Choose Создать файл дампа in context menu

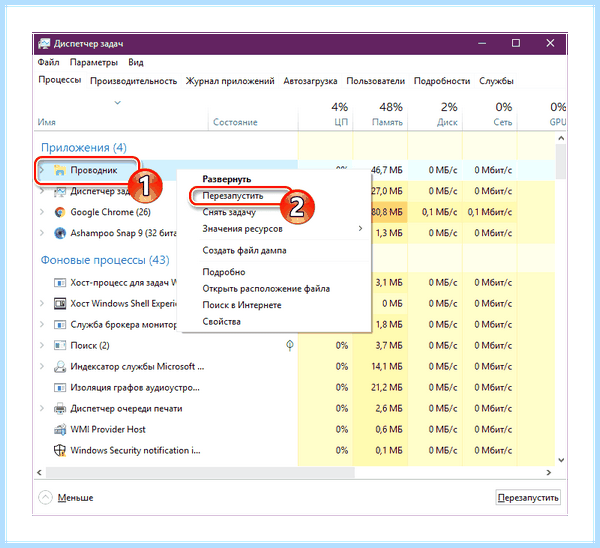pos(244,250)
